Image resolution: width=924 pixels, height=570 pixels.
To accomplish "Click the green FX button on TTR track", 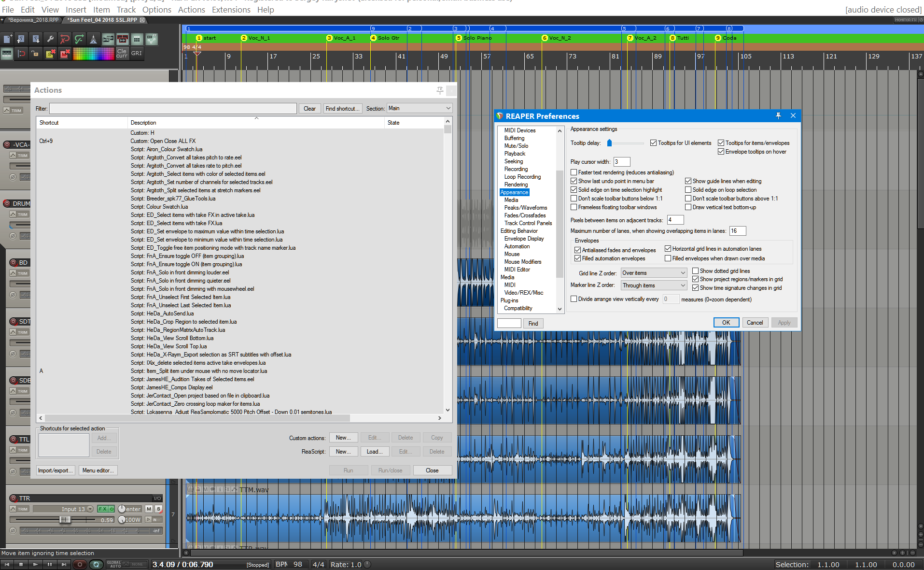I will 103,509.
